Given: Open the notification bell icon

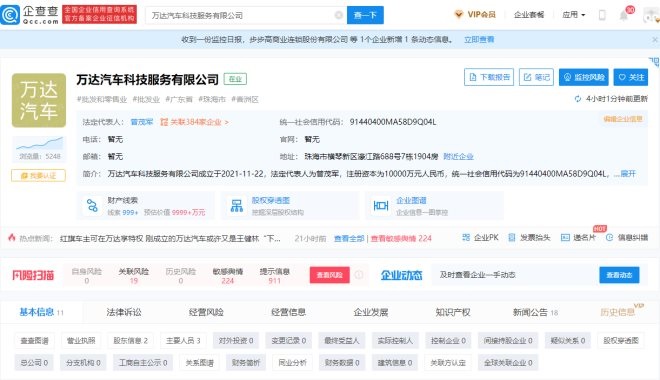Looking at the screenshot, I should (624, 16).
